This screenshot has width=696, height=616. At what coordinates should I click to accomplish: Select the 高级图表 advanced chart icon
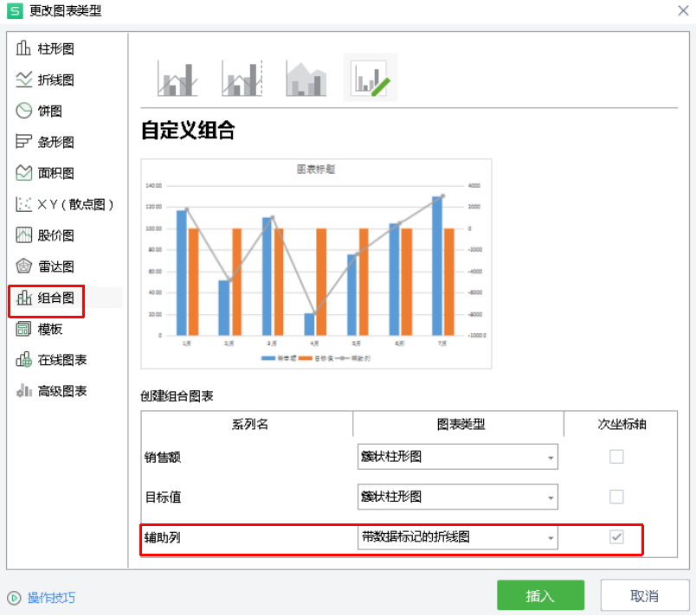click(x=23, y=391)
